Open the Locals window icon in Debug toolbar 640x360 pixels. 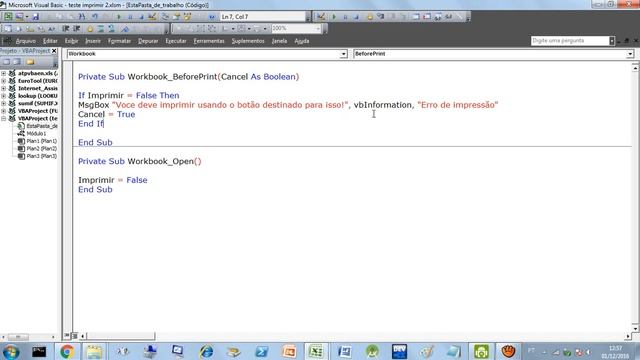(x=415, y=17)
